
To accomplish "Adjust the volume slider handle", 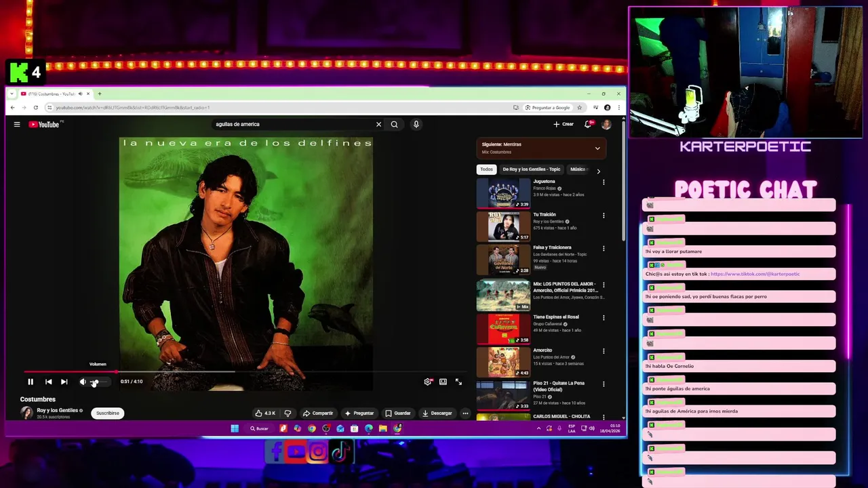I will point(95,382).
